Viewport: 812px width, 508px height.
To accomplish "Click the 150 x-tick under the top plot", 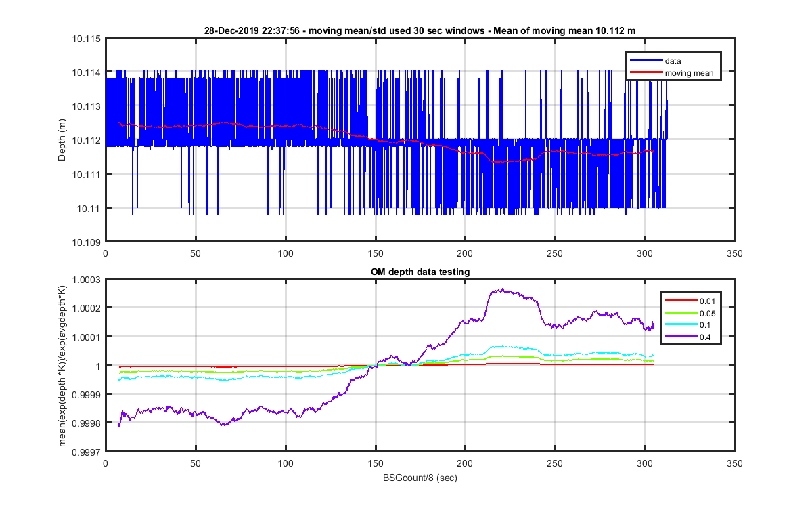I will (x=375, y=253).
